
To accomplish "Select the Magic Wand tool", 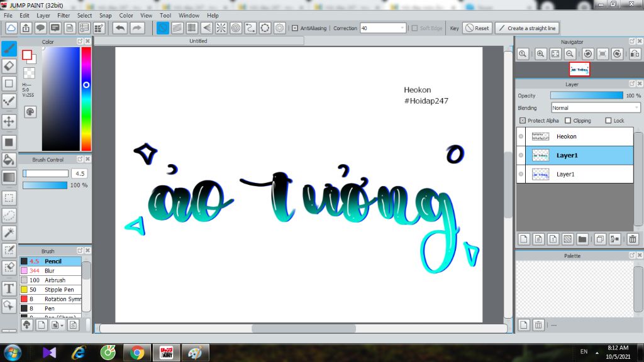I will tap(9, 233).
